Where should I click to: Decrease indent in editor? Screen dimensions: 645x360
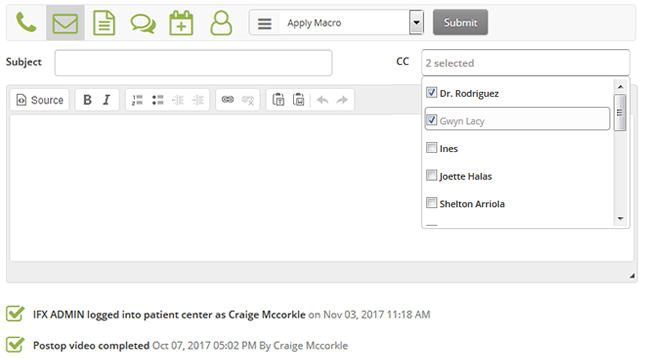[x=178, y=100]
